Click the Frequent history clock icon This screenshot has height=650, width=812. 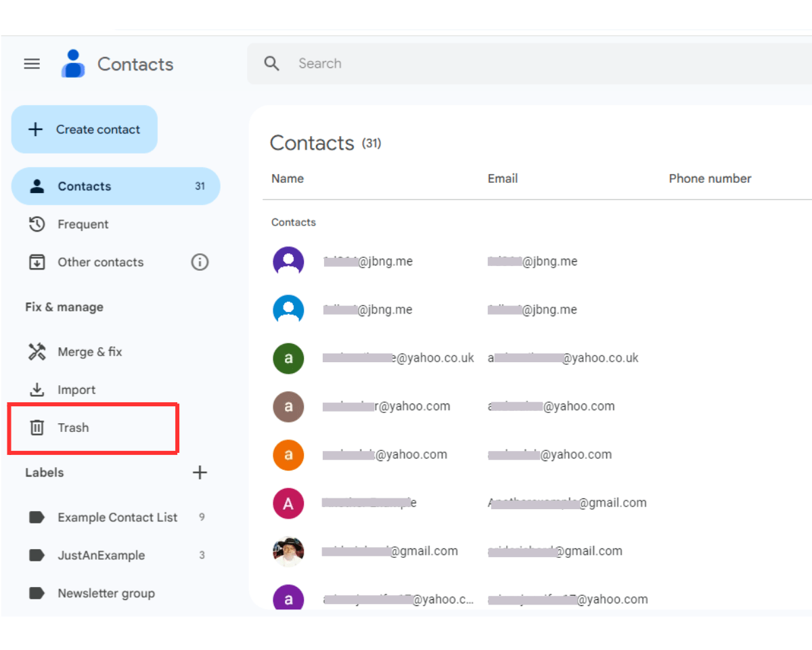37,224
